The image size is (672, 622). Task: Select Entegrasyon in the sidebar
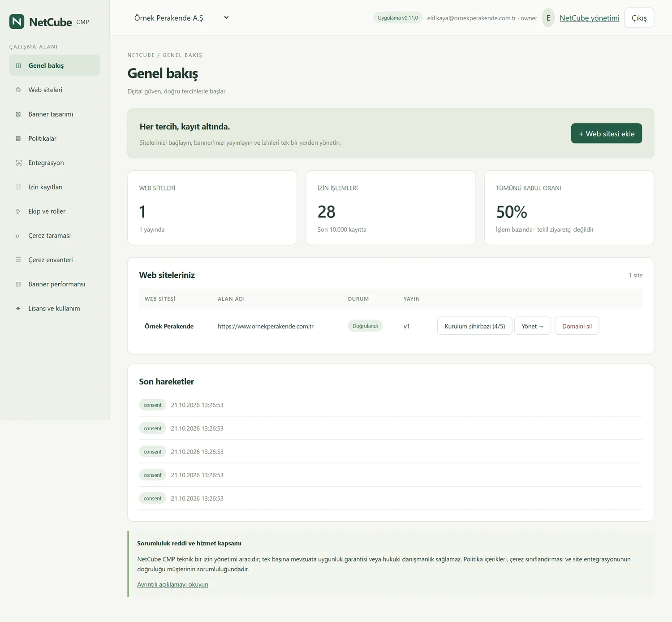tap(55, 163)
